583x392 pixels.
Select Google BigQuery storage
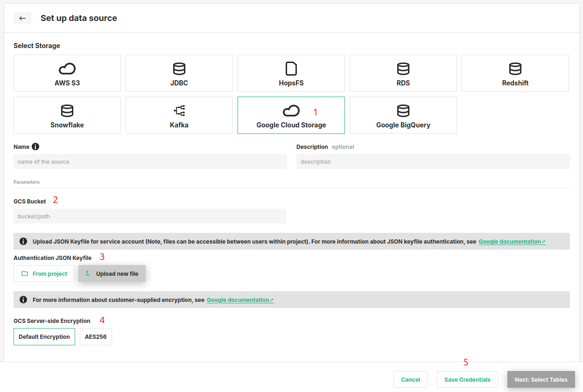(403, 115)
